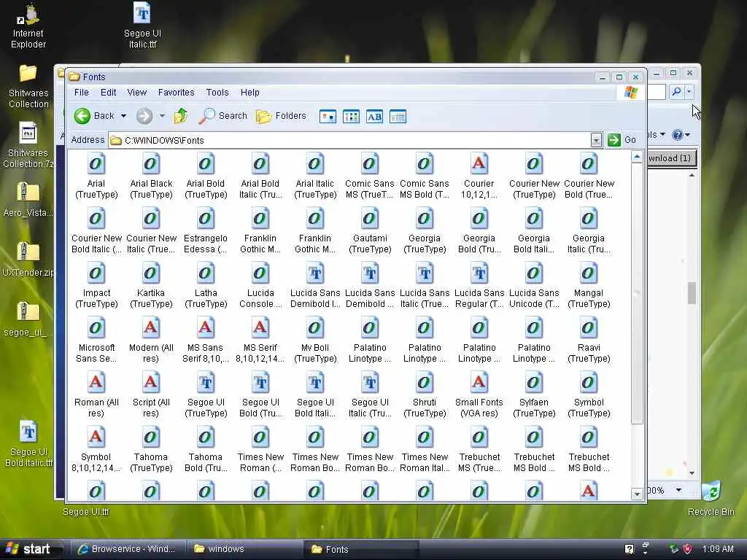
Task: Click the Up folder toolbar icon
Action: click(181, 116)
